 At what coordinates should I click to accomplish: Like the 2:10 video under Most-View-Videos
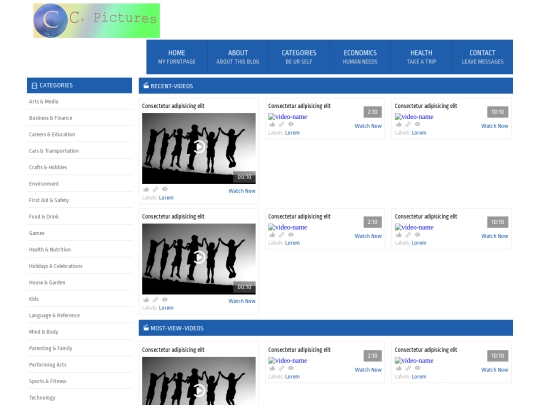(272, 368)
